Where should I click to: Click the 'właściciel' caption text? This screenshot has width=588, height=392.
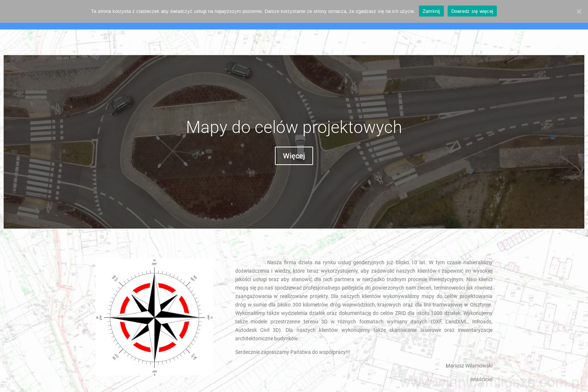[481, 379]
